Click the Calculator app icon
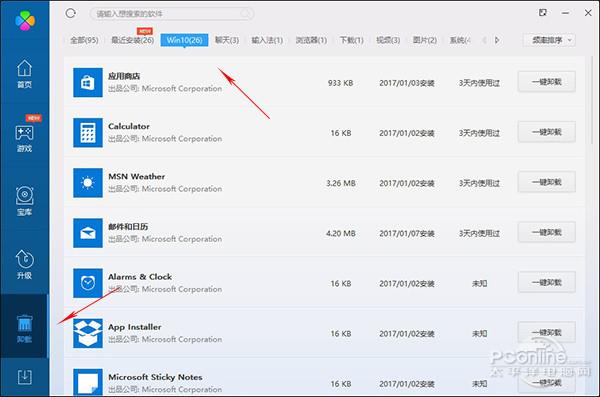Viewport: 600px width, 397px height. (x=88, y=133)
